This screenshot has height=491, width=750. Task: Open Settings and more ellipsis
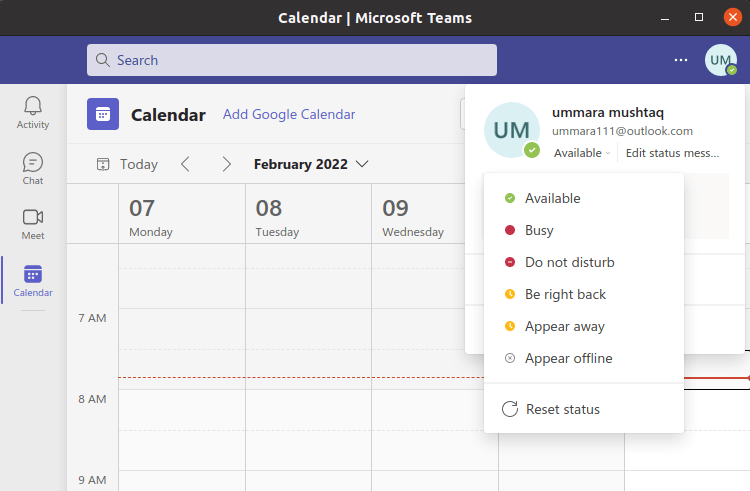pos(681,60)
